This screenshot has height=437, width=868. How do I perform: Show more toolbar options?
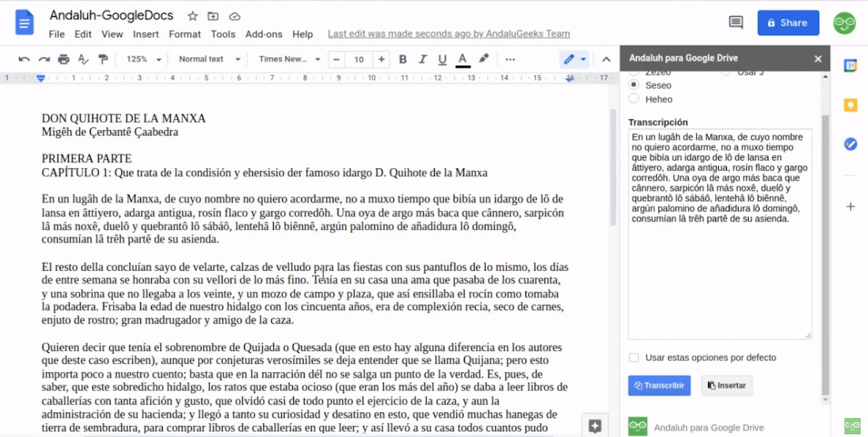coord(511,59)
